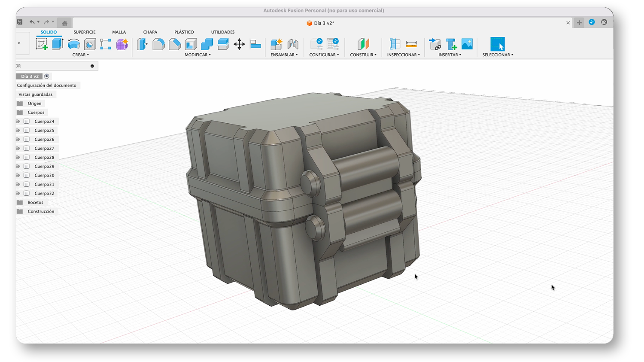Toggle visibility of Cuerpo28
644x362 pixels.
pos(18,158)
